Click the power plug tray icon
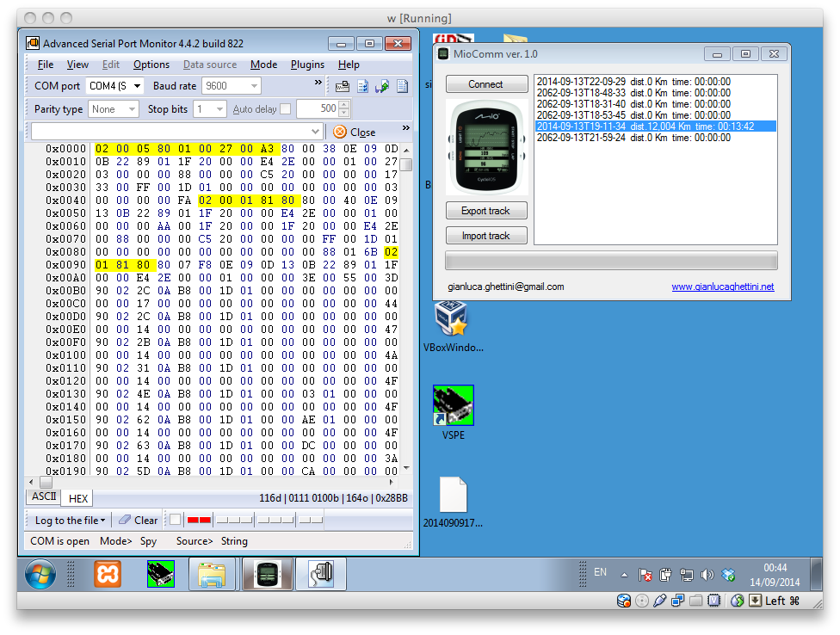Image resolution: width=840 pixels, height=635 pixels. 665,575
